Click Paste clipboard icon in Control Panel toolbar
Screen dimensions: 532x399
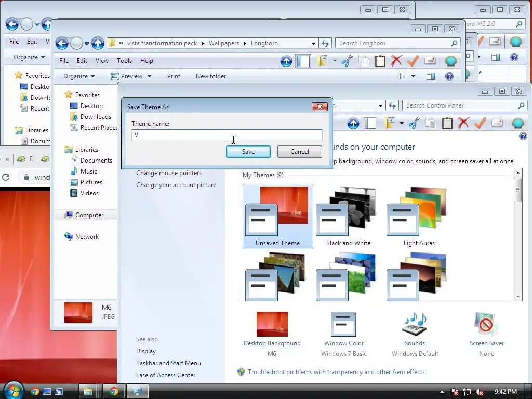click(x=447, y=123)
